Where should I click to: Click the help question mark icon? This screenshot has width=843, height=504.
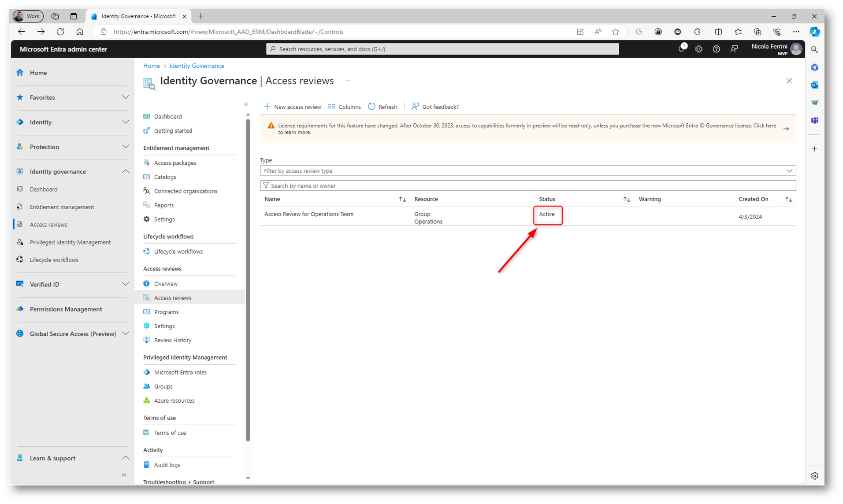point(716,49)
